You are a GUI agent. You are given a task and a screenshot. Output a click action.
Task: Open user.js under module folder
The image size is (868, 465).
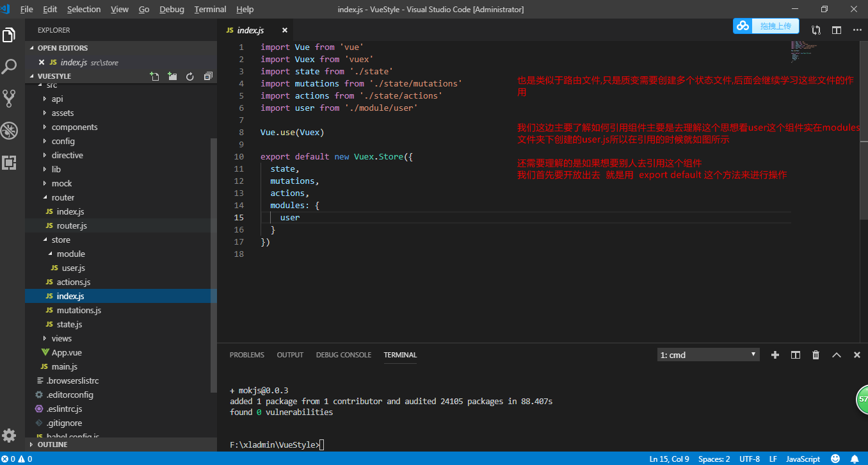(121, 268)
